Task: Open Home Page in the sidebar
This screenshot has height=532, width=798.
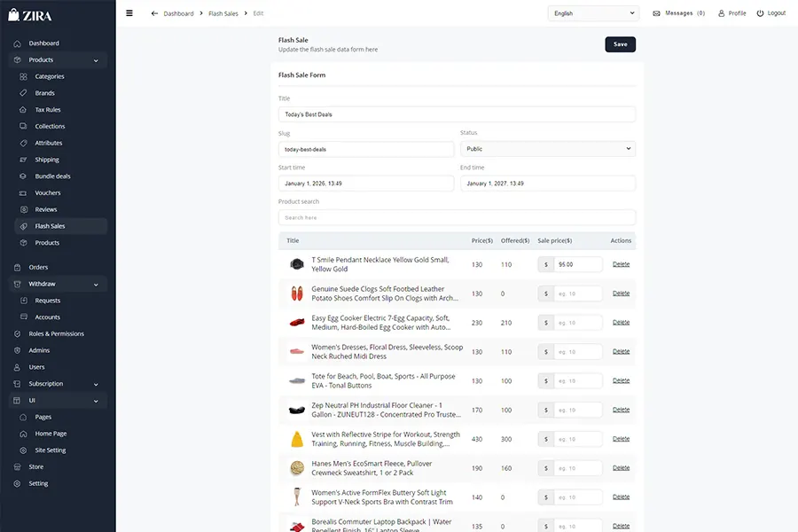Action: [x=51, y=434]
